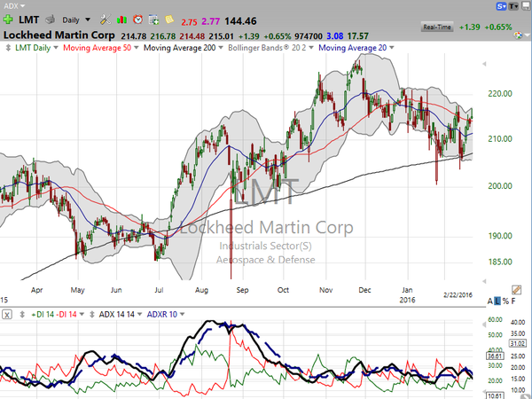Open the arrow beside the color wheel

(x=527, y=35)
